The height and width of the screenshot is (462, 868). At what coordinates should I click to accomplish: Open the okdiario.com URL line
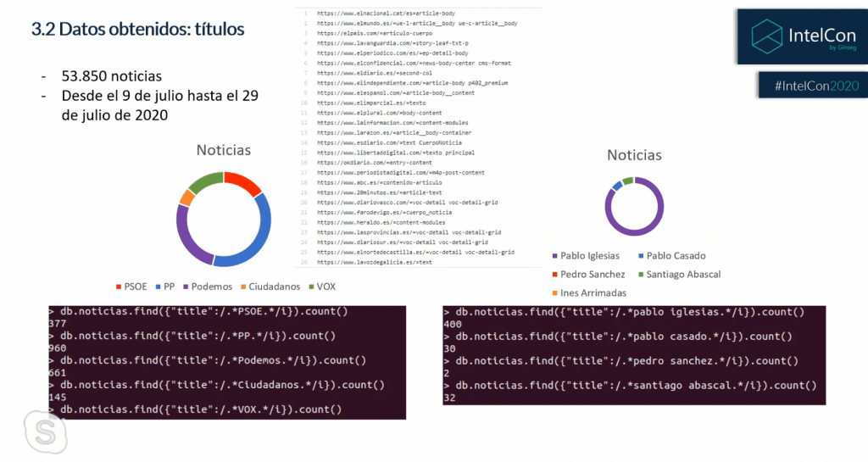[374, 163]
